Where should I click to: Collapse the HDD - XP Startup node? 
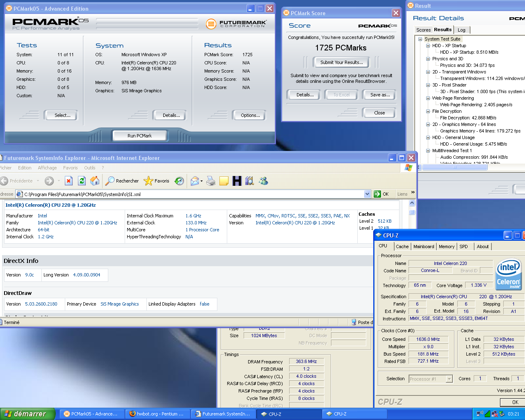[x=428, y=46]
